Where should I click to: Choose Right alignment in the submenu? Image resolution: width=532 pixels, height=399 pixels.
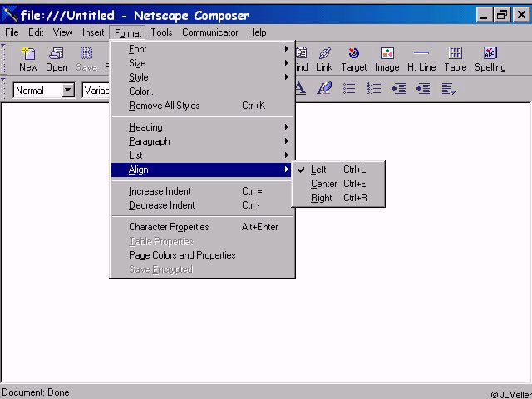click(x=338, y=198)
